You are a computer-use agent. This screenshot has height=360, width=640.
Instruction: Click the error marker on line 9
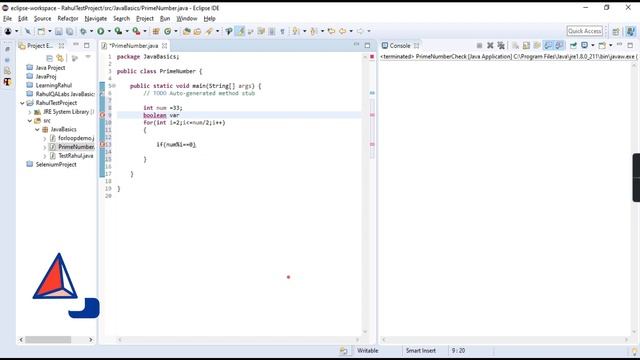click(x=102, y=115)
